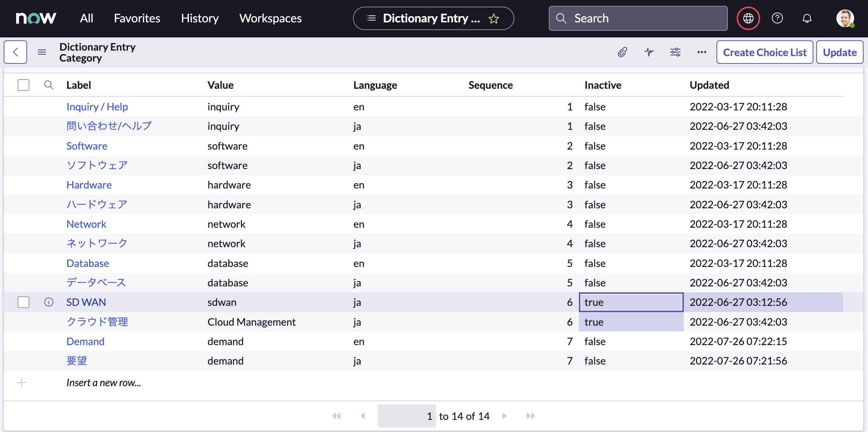Image resolution: width=868 pixels, height=432 pixels.
Task: Click the global Search field
Action: click(x=638, y=18)
